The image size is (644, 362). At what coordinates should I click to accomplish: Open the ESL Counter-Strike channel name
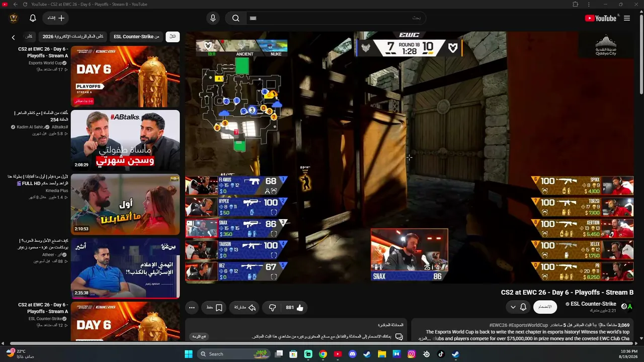coord(593,304)
